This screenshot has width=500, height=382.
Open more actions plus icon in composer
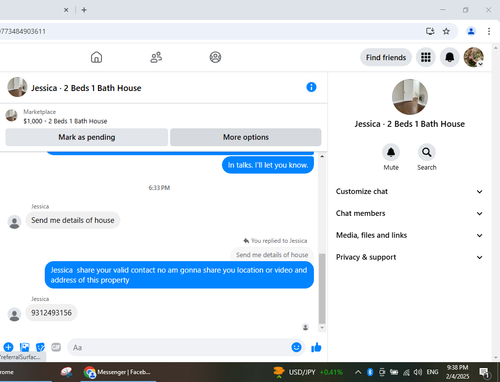[8, 347]
